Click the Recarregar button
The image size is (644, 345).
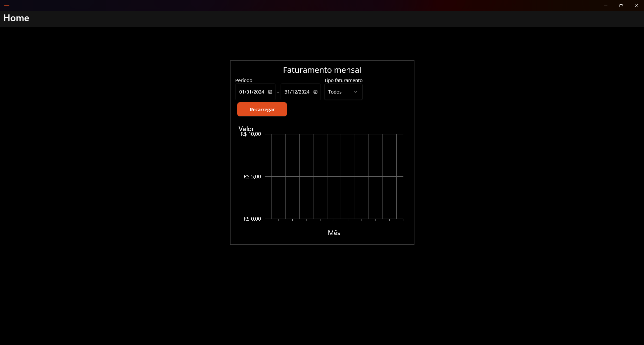(x=262, y=109)
